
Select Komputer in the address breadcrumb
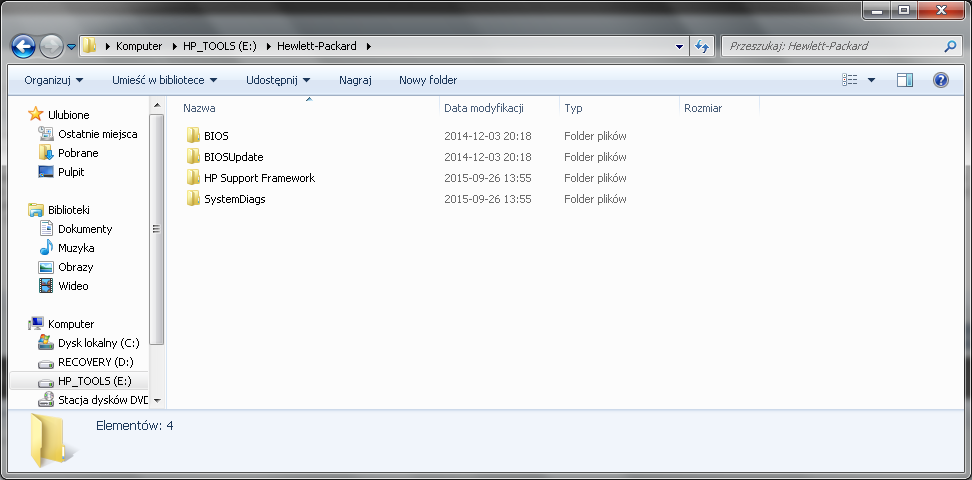coord(139,46)
